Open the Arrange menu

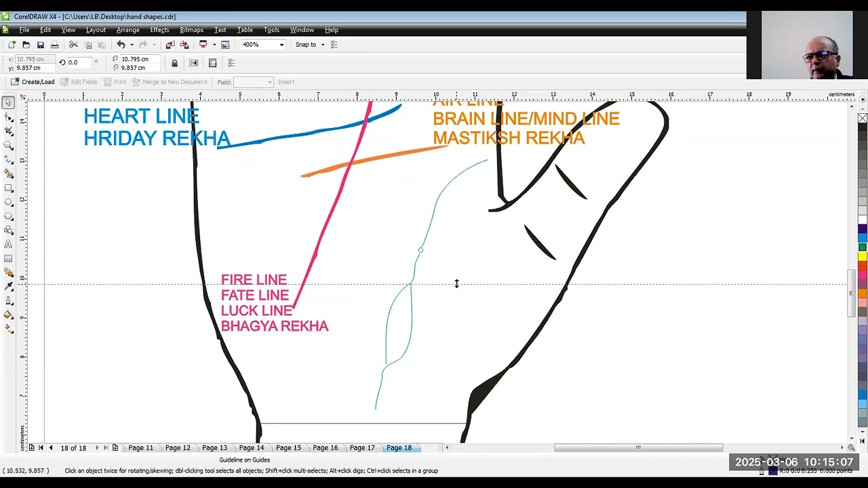click(x=127, y=30)
